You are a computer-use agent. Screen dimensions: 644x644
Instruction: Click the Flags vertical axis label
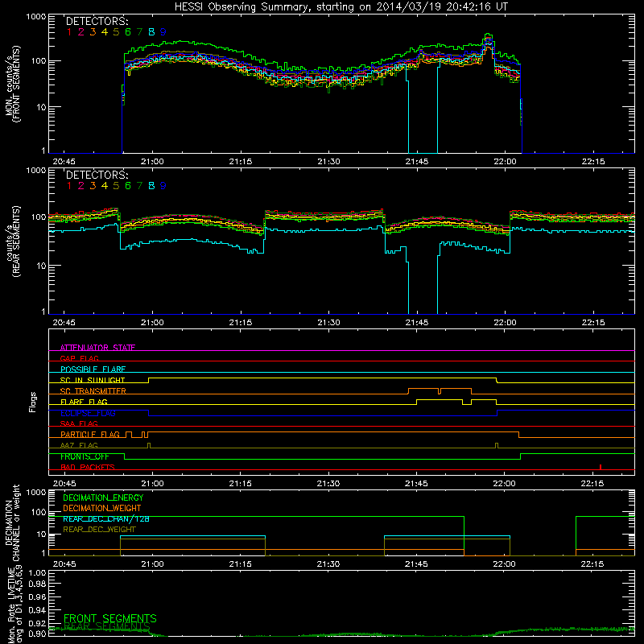click(x=33, y=402)
